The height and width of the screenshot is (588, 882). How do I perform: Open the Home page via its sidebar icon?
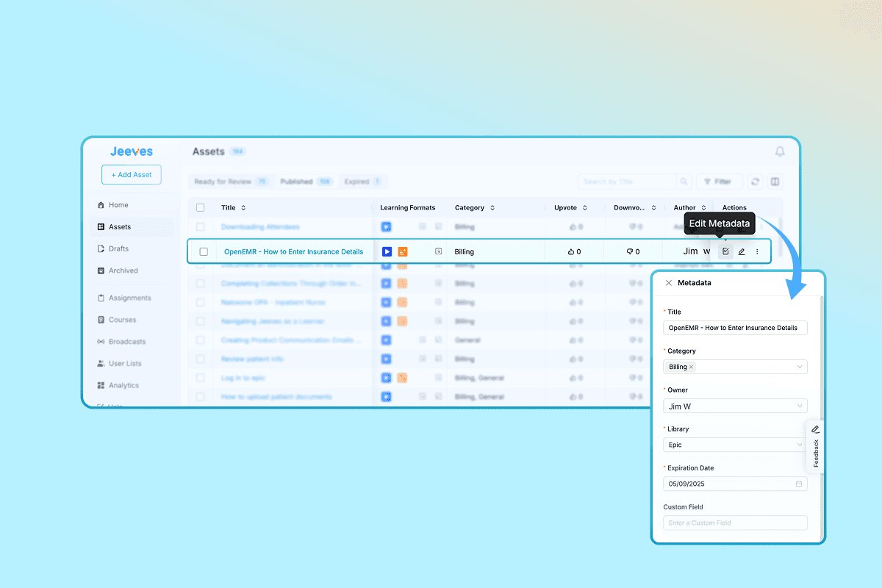(x=101, y=205)
